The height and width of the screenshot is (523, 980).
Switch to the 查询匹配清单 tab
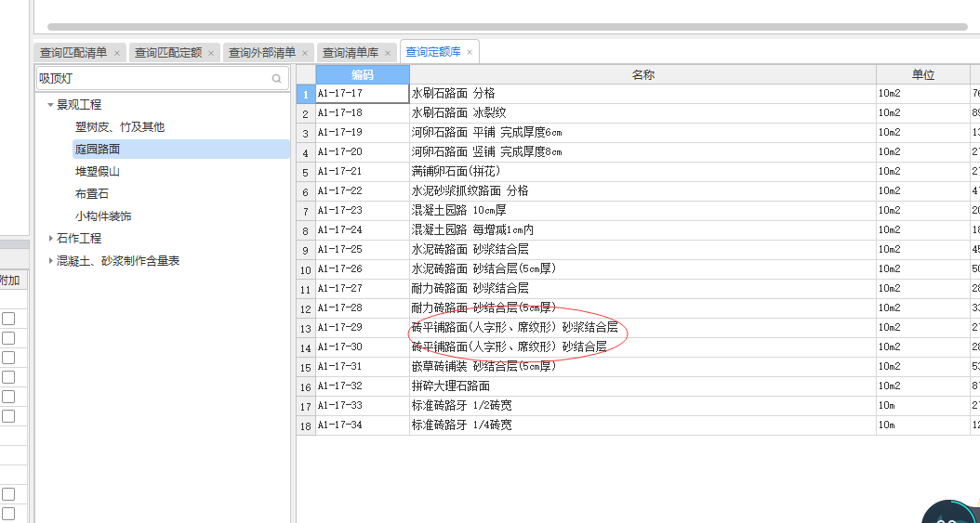tap(73, 52)
